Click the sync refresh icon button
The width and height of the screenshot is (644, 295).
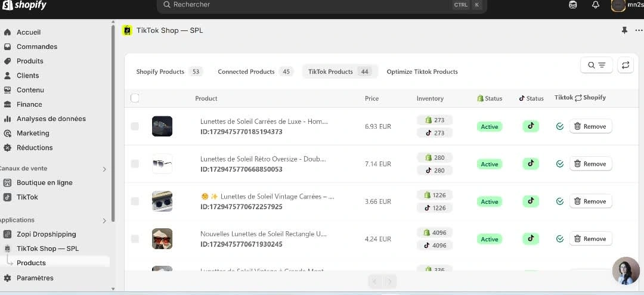(625, 65)
